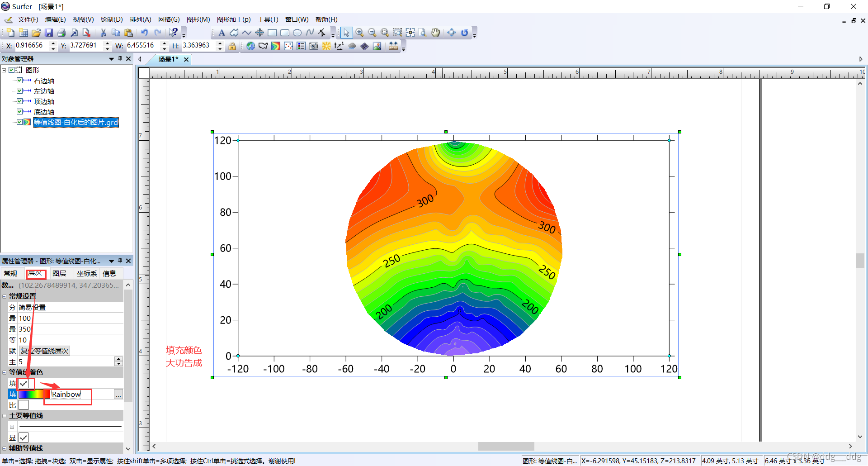The width and height of the screenshot is (868, 466).
Task: Switch to the 坐标系 properties tab
Action: tap(87, 273)
